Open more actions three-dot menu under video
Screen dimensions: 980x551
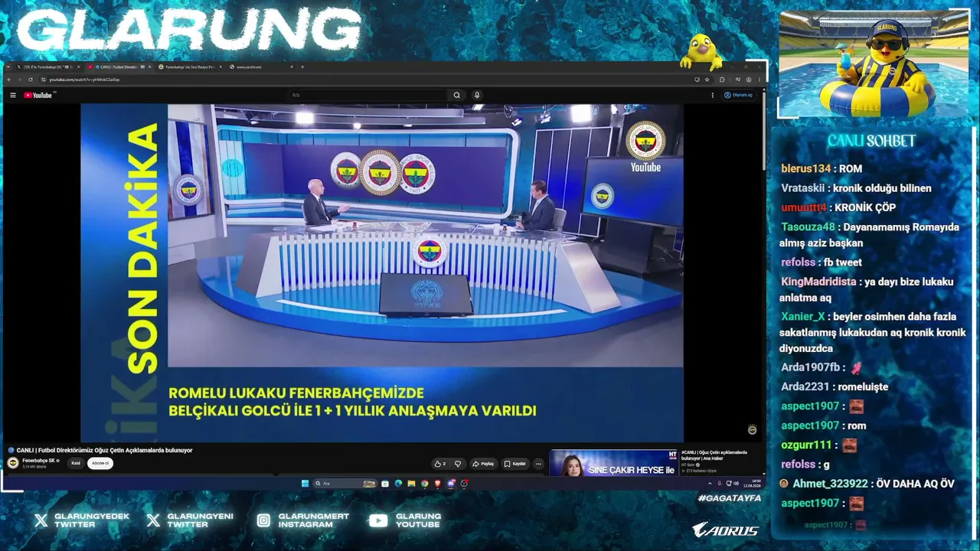pos(538,464)
